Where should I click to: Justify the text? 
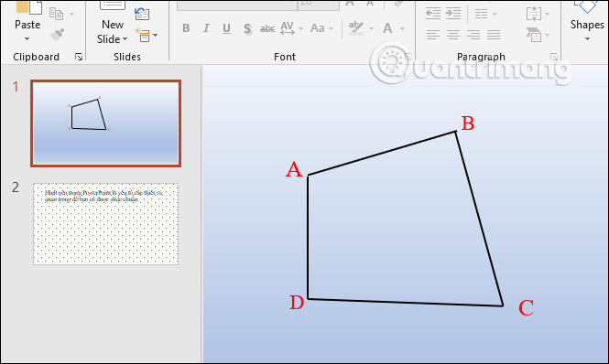494,35
